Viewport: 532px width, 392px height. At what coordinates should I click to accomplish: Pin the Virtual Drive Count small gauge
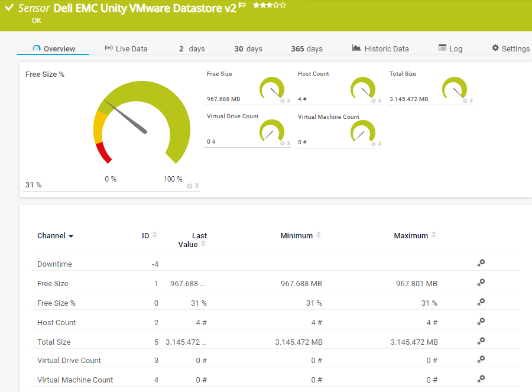[288, 144]
